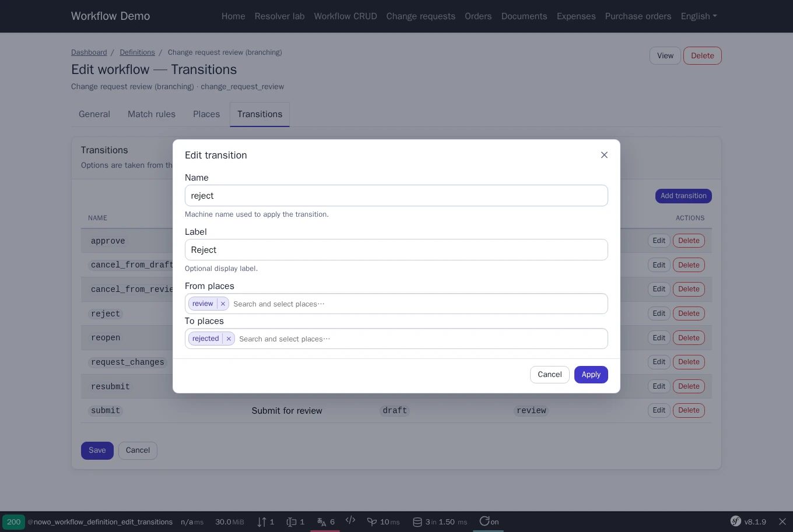The height and width of the screenshot is (532, 793).
Task: Remove the 'review' tag from From places
Action: pyautogui.click(x=223, y=304)
